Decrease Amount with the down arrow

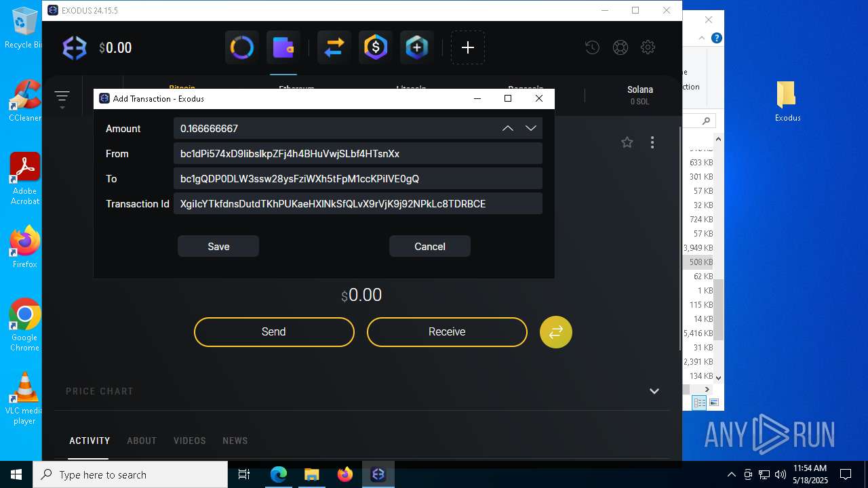pos(531,129)
